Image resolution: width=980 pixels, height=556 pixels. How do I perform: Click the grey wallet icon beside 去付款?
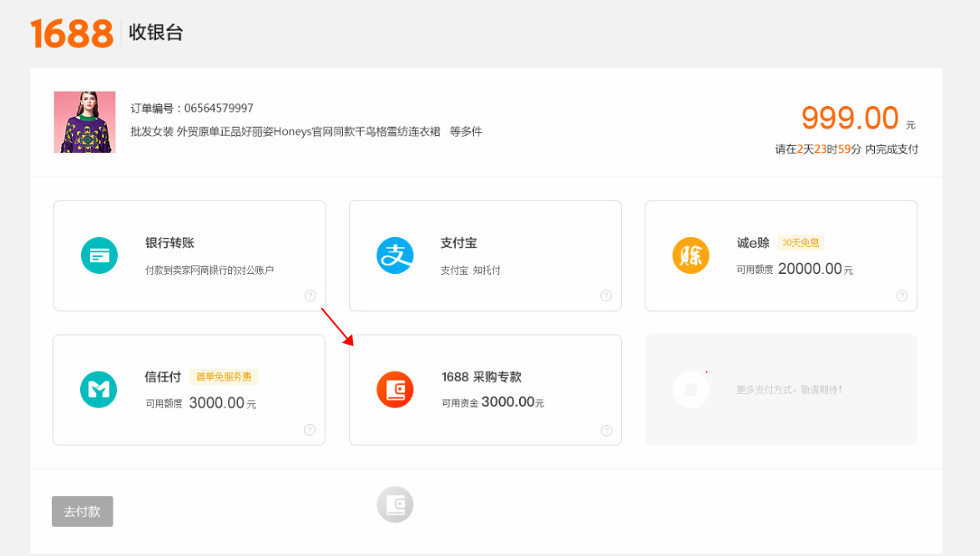pyautogui.click(x=395, y=505)
